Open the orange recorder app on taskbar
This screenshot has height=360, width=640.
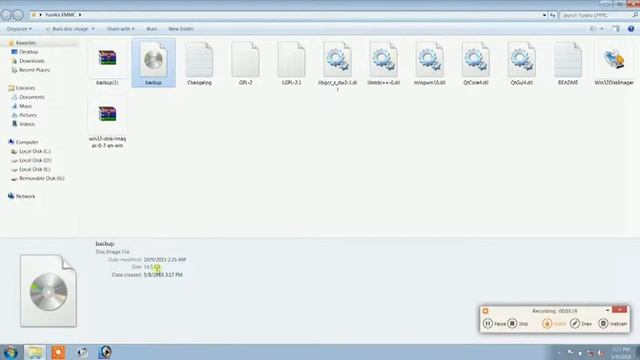tap(58, 352)
